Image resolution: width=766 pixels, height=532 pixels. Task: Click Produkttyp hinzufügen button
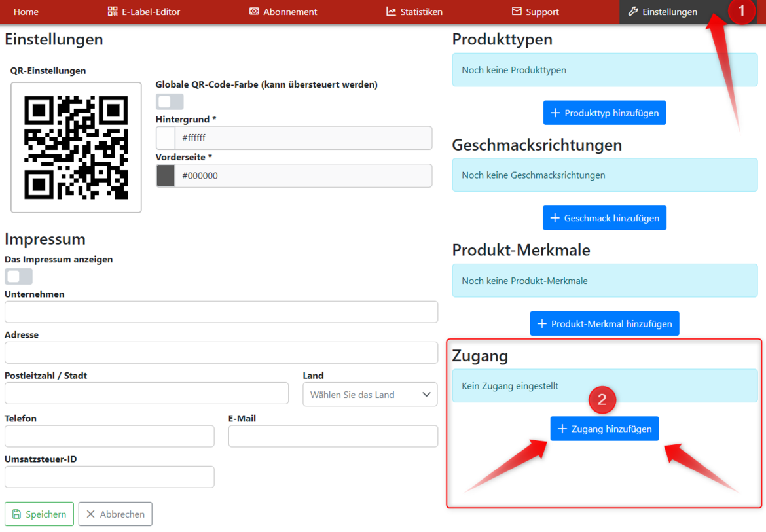[x=604, y=113]
